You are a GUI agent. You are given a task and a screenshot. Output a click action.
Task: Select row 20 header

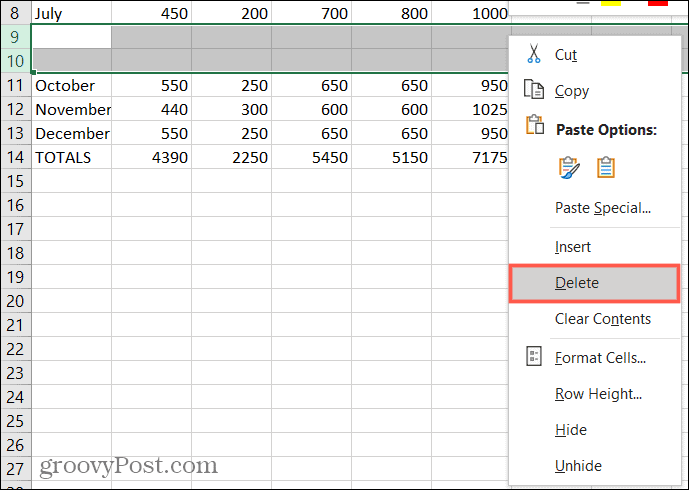[x=16, y=301]
